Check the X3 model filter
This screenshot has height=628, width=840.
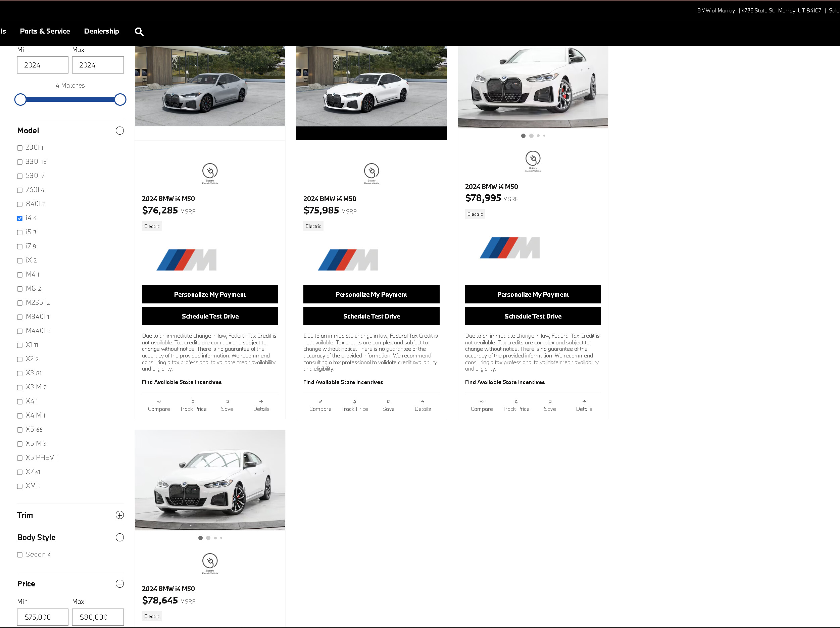coord(20,374)
